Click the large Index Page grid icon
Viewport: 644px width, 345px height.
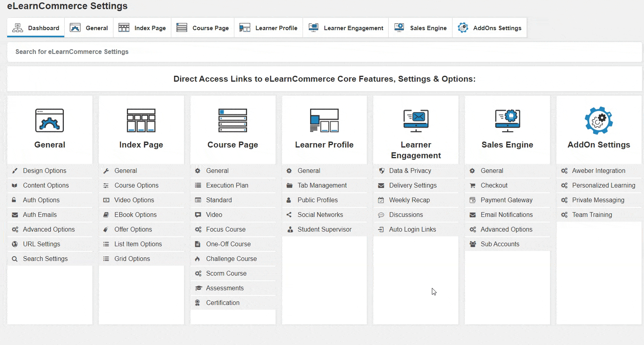141,121
